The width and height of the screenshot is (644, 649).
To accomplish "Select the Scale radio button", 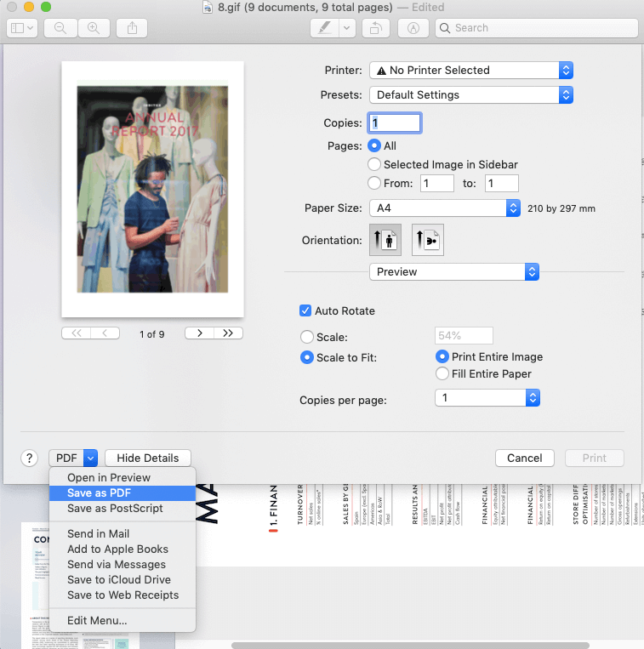I will 306,338.
